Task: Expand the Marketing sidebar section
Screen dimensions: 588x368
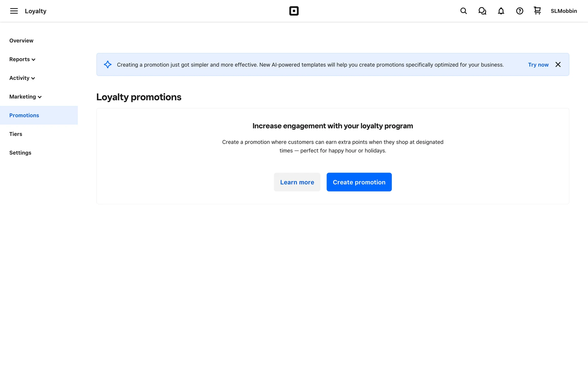Action: click(x=25, y=97)
